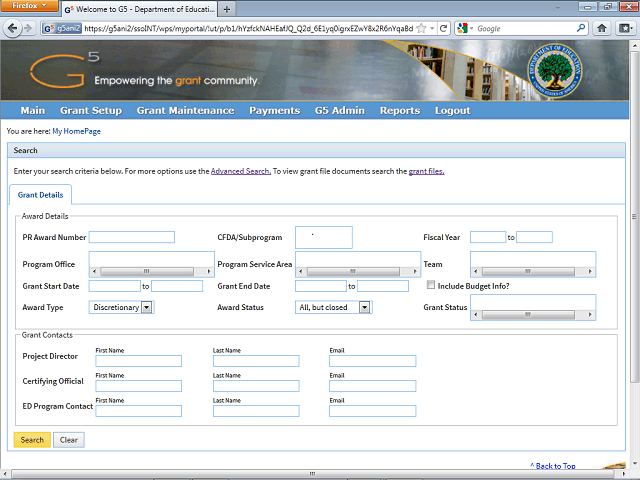Click Project Director Email field
The width and height of the screenshot is (640, 480).
373,361
